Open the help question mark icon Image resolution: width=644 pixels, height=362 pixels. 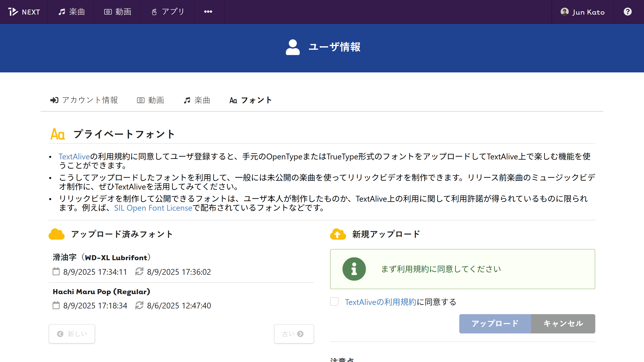[x=627, y=12]
